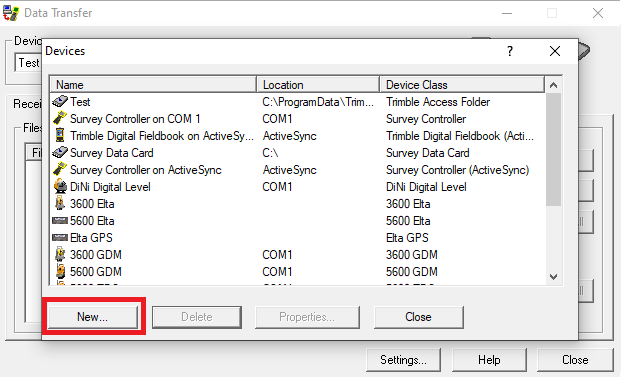Click the Help button

click(x=490, y=360)
